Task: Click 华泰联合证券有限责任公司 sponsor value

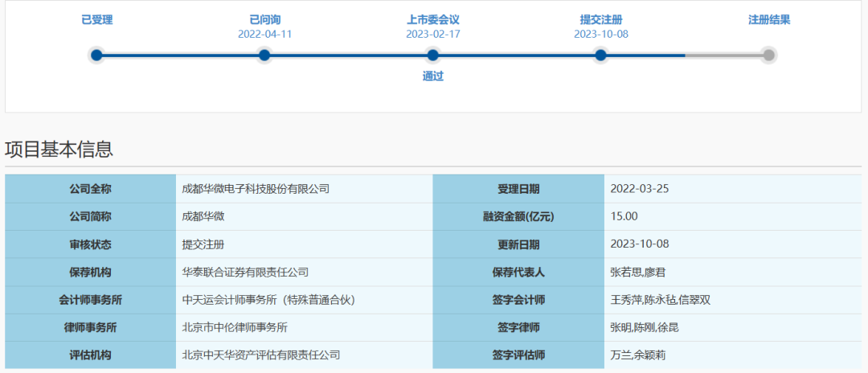Action: point(245,272)
